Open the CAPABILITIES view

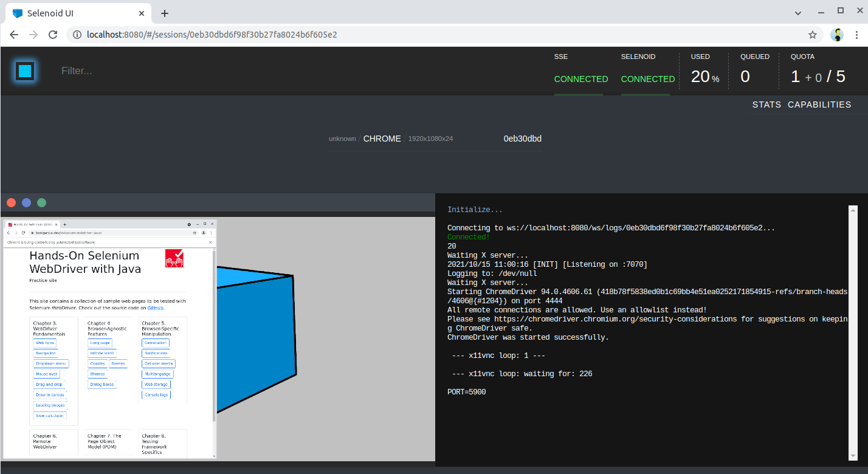pos(819,105)
